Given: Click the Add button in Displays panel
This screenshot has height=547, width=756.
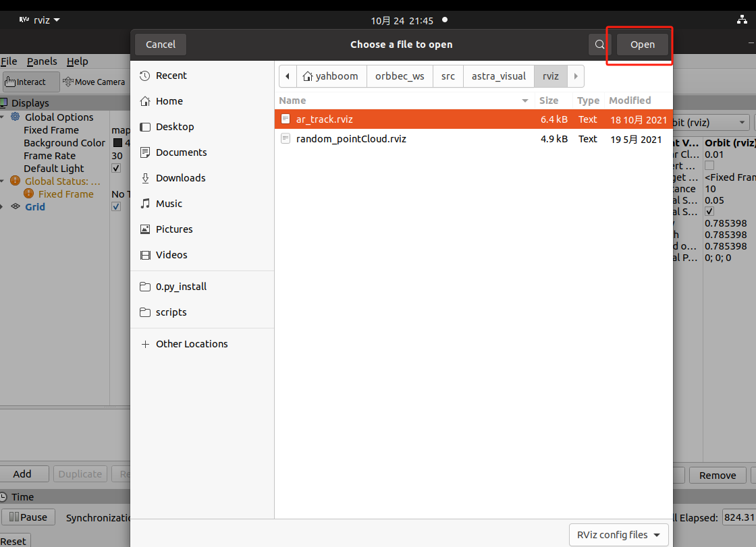Looking at the screenshot, I should point(22,473).
